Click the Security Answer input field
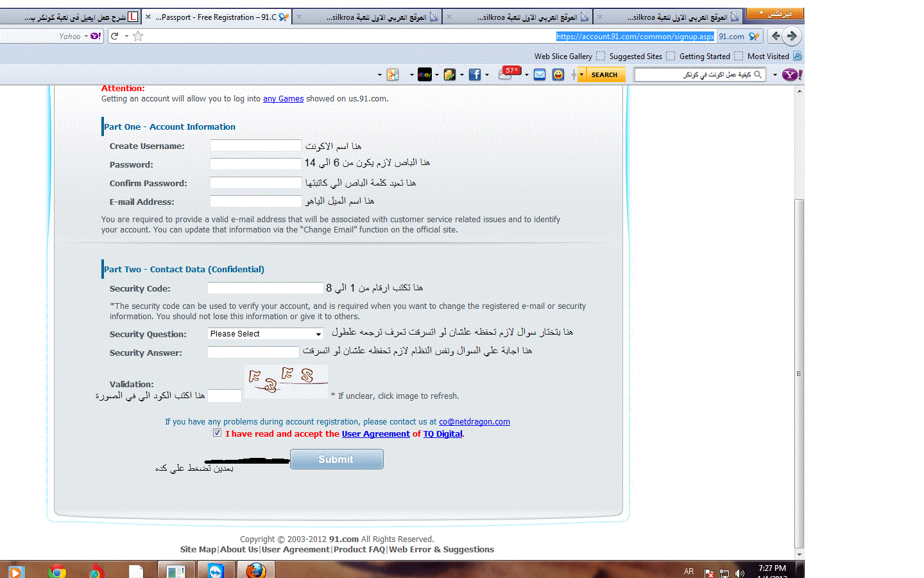 point(253,353)
